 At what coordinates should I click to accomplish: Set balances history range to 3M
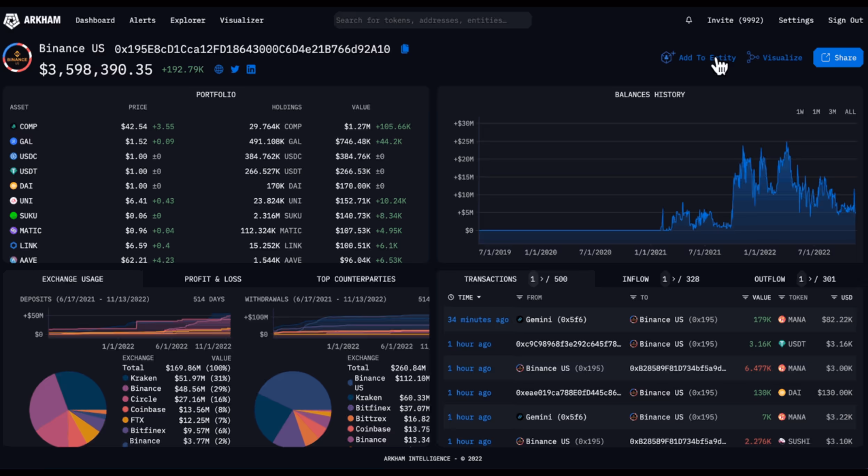(x=832, y=112)
